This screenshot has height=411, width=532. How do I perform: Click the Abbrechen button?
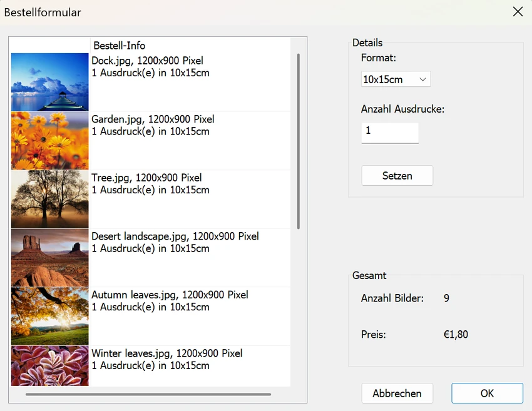click(397, 393)
